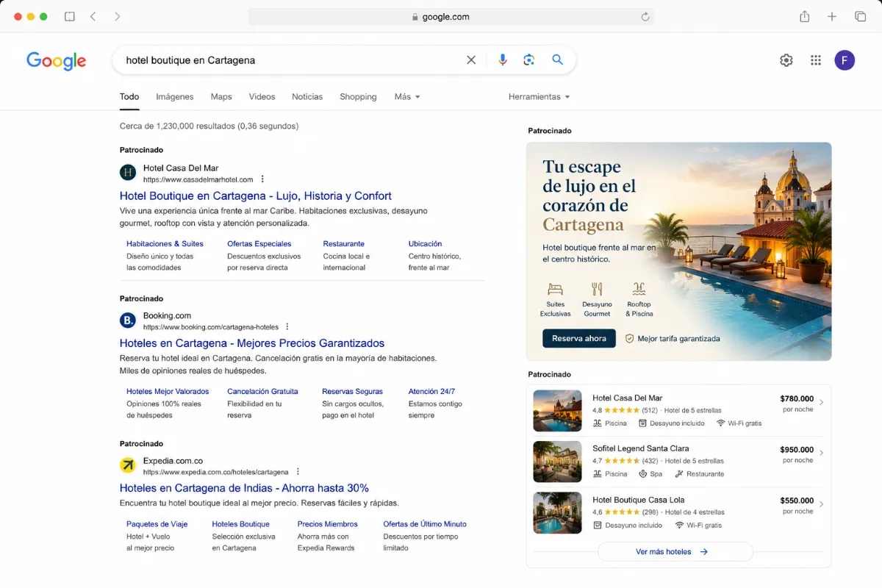882x588 pixels.
Task: Switch to the Videos tab
Action: [x=262, y=97]
